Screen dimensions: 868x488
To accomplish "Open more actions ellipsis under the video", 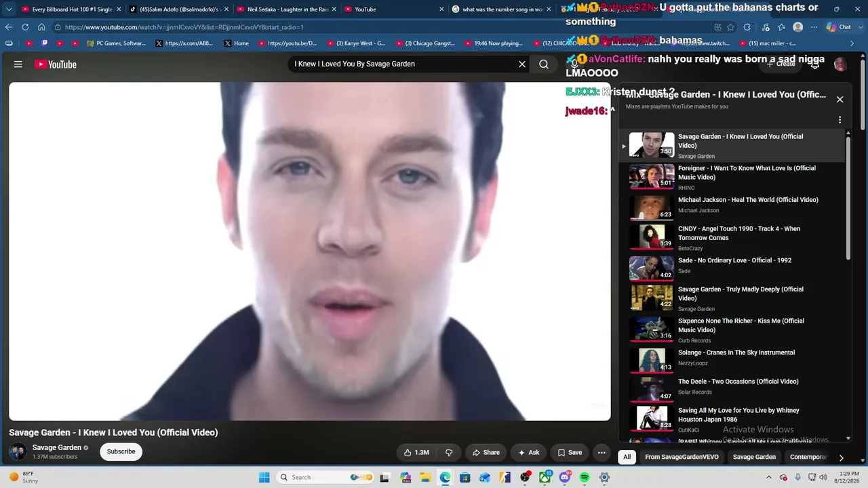I will [x=601, y=453].
